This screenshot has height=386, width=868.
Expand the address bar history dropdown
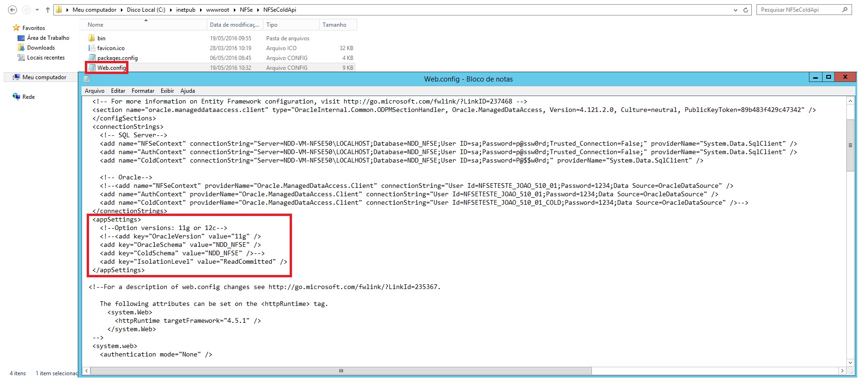tap(735, 10)
